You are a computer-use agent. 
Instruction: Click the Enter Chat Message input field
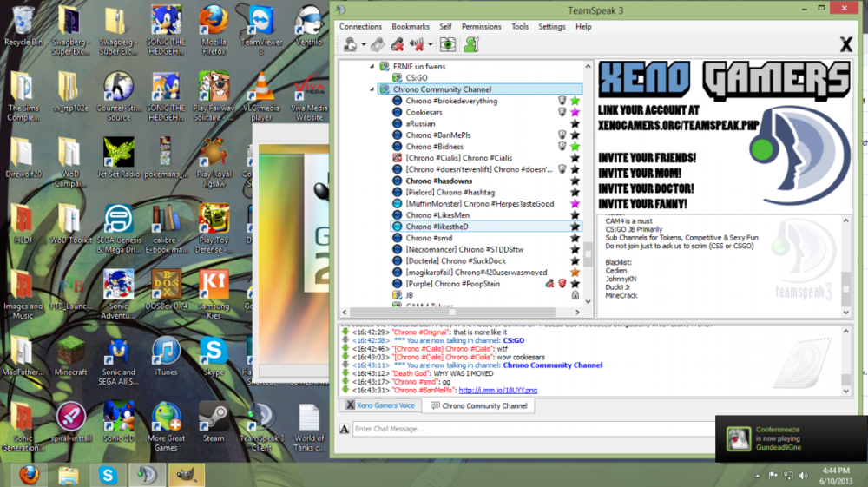534,429
